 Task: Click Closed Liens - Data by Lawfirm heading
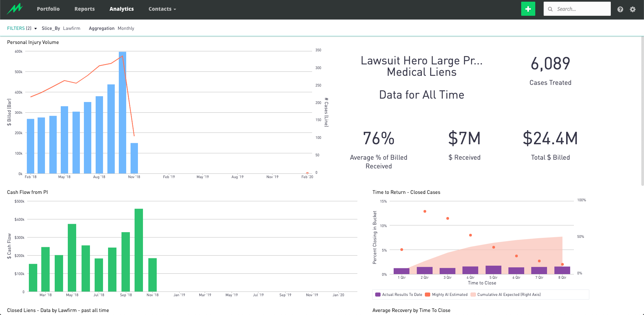(58, 310)
